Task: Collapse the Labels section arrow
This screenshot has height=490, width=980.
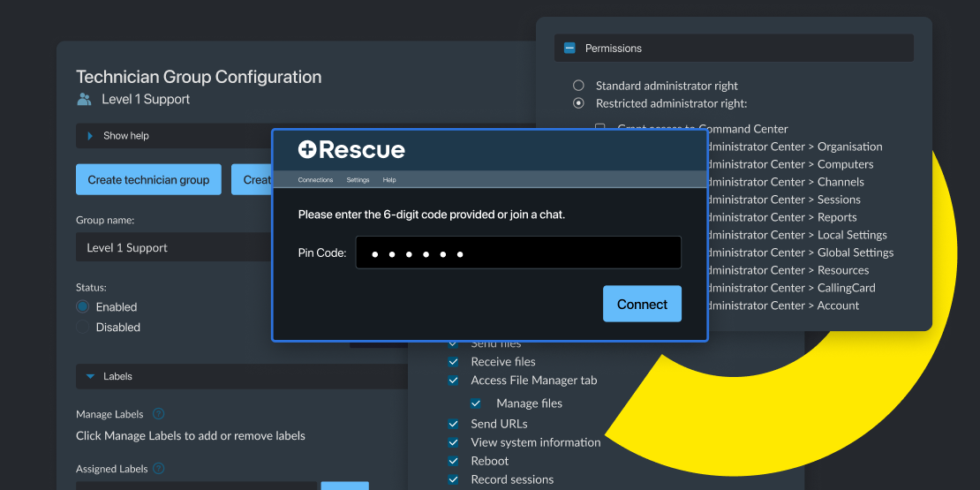Action: [90, 376]
